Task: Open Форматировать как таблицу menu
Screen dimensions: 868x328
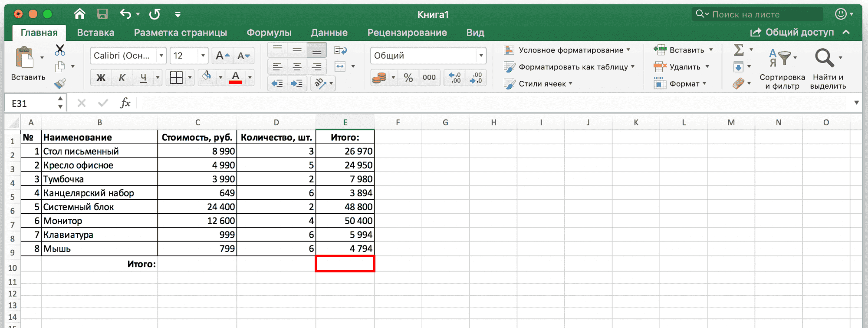Action: (x=569, y=67)
